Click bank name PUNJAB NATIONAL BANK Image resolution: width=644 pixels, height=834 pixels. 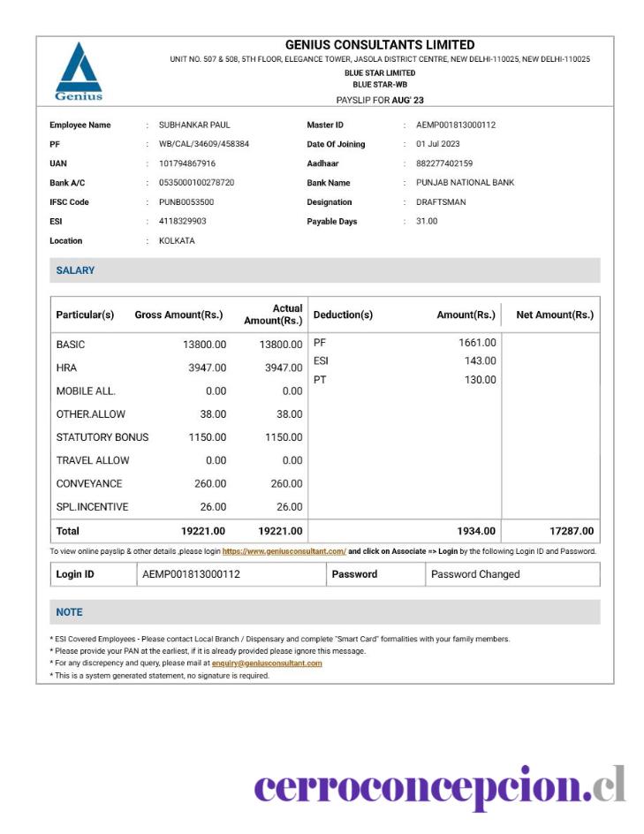(465, 182)
